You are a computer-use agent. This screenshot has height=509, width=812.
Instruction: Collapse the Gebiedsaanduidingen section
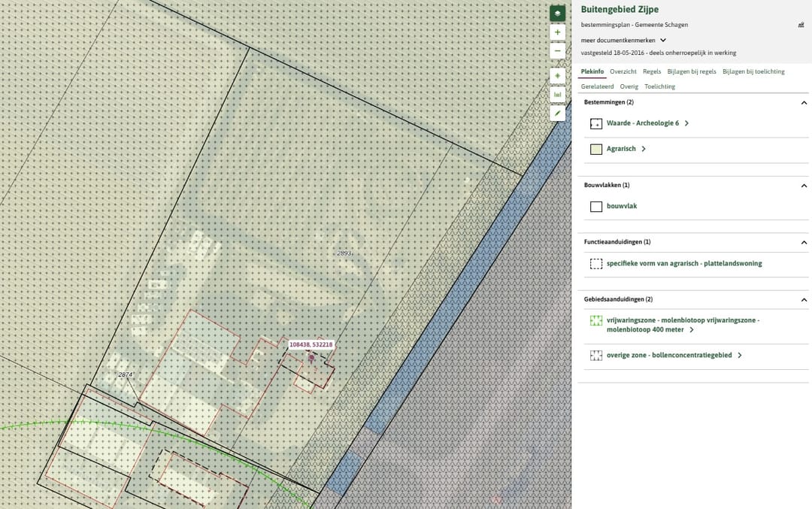tap(804, 300)
